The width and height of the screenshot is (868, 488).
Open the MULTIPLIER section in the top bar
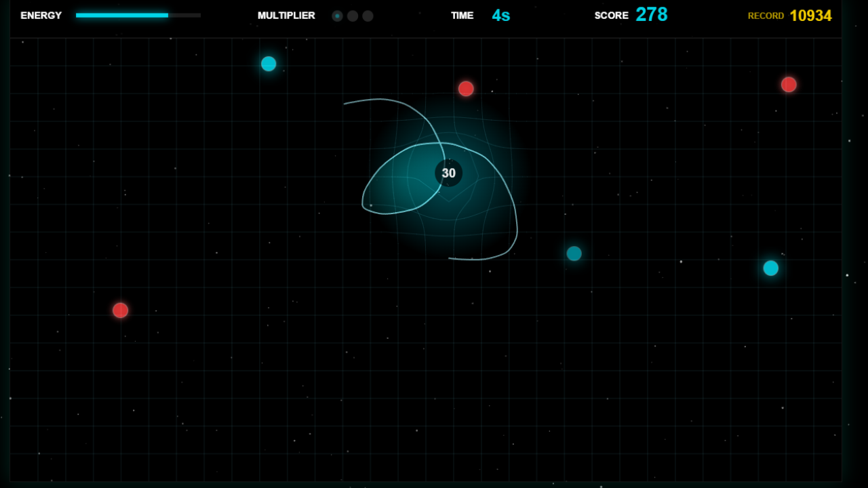286,15
